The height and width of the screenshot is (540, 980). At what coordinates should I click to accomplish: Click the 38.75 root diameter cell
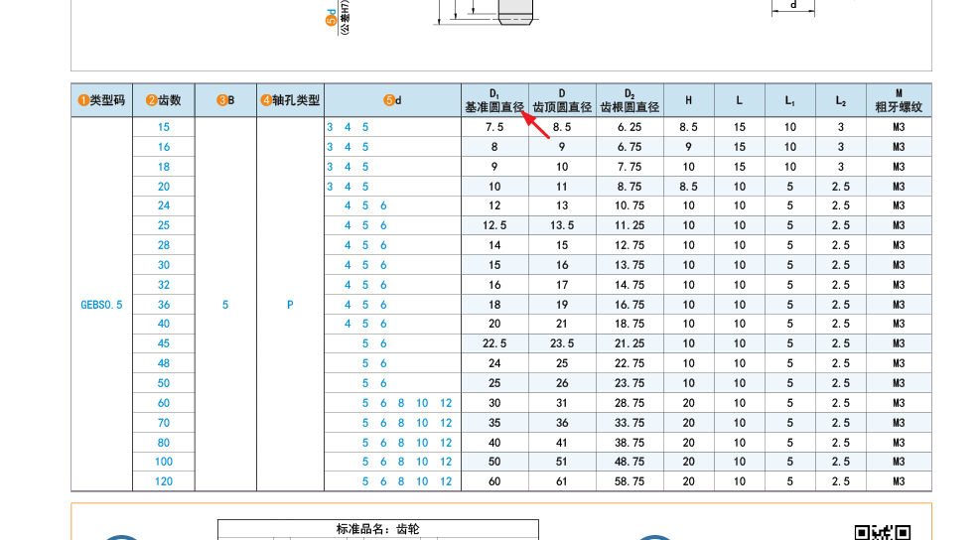tap(630, 443)
